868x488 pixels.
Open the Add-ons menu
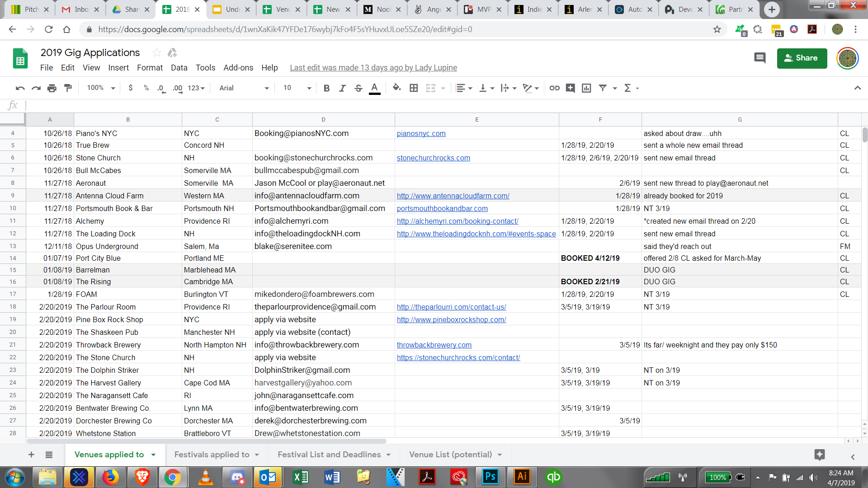click(x=238, y=68)
